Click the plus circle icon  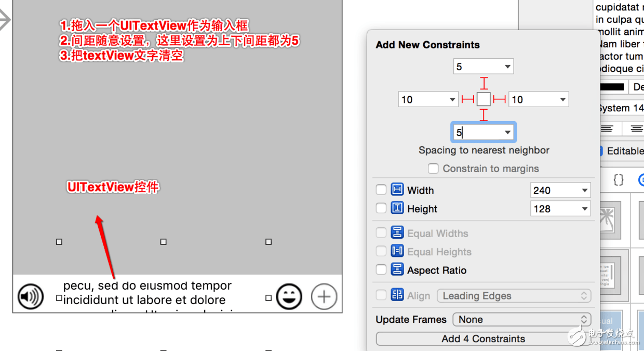click(x=324, y=296)
